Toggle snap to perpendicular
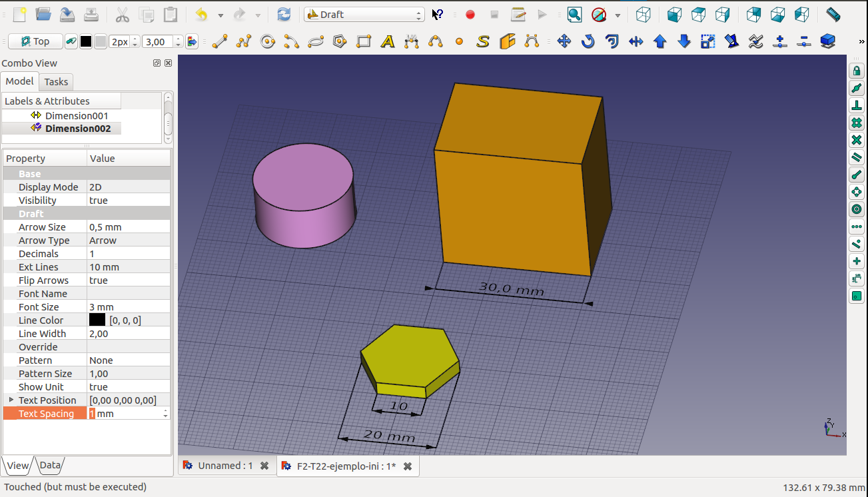Viewport: 868px width, 497px height. (857, 105)
